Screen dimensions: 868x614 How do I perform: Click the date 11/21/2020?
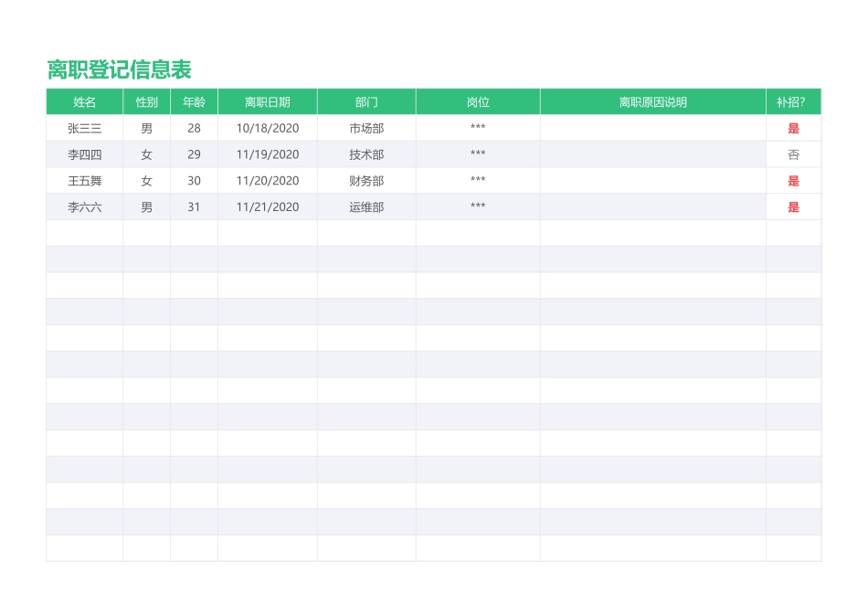pos(267,207)
